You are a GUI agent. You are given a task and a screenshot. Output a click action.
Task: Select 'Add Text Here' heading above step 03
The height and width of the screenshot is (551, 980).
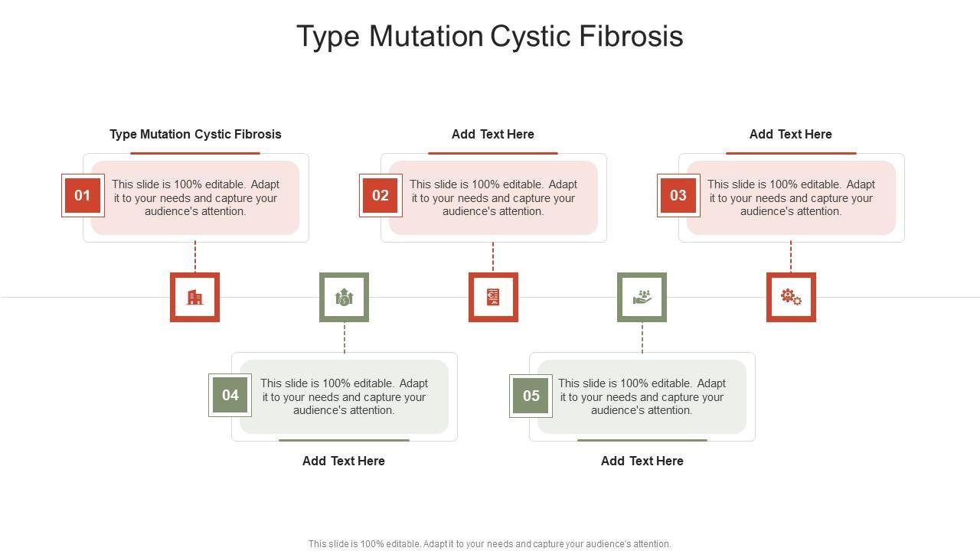[x=791, y=134]
